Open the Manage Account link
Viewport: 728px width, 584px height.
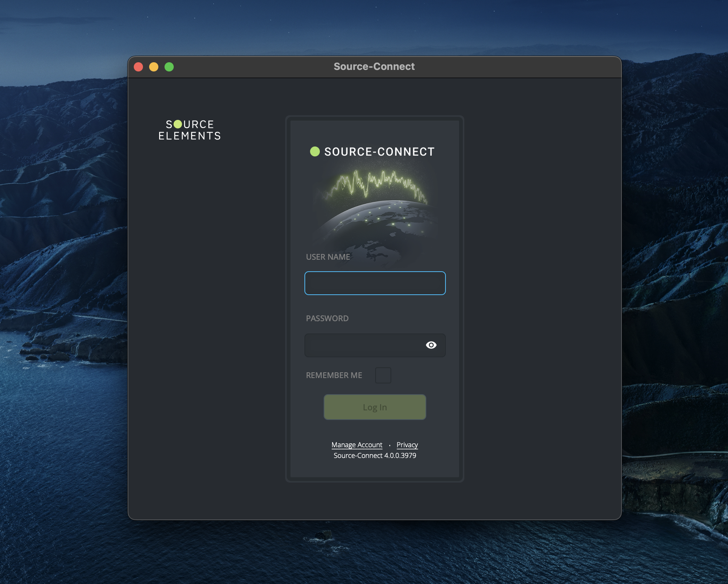point(357,445)
